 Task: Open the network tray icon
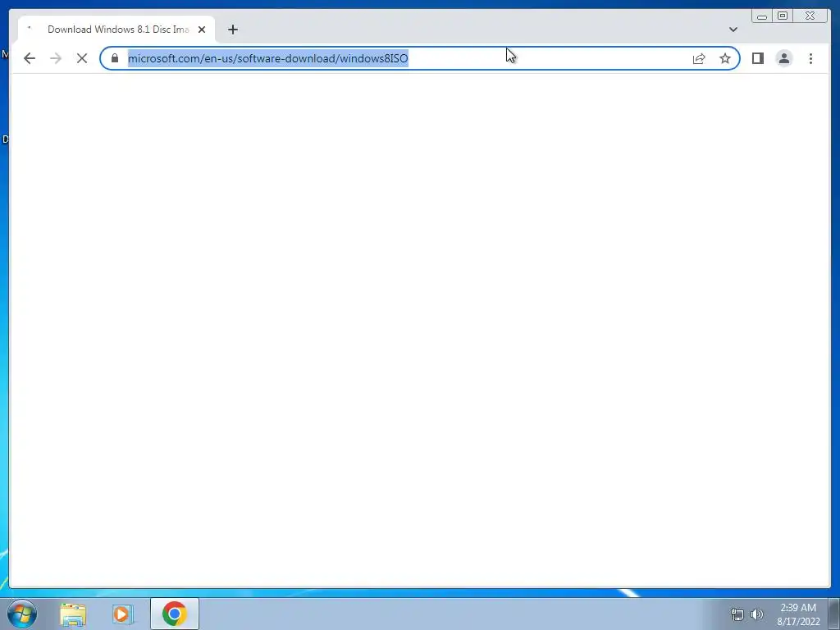click(x=737, y=614)
